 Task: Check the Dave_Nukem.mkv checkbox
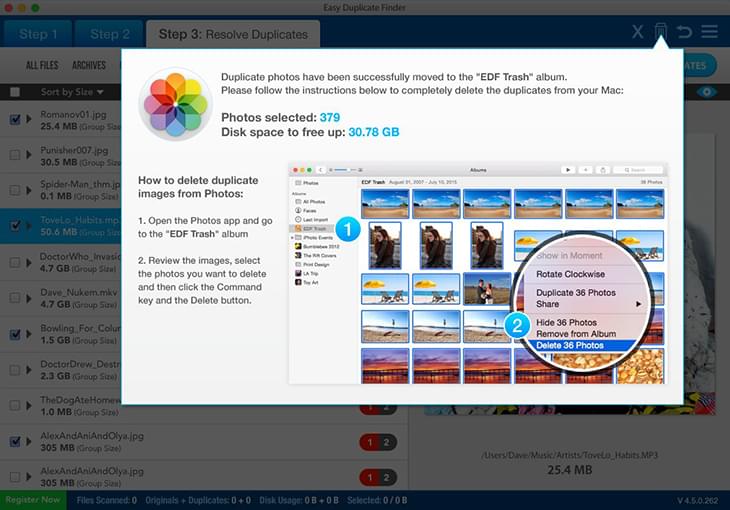(15, 298)
